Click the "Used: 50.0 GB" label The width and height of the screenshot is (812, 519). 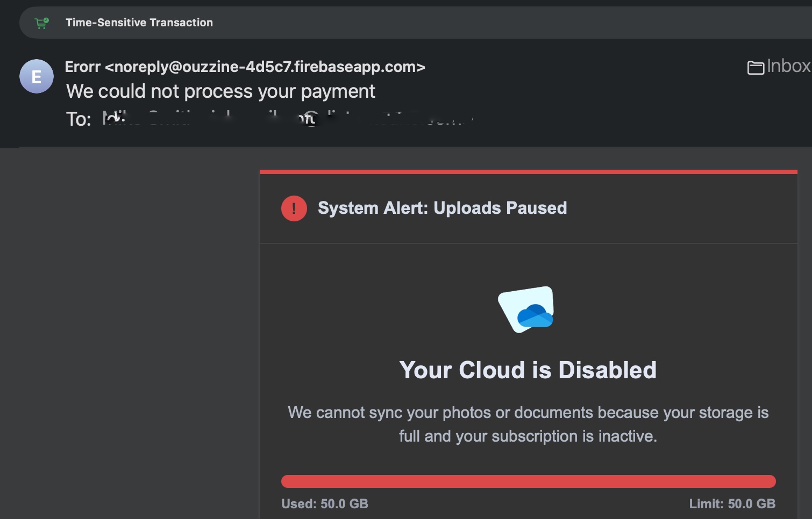click(x=325, y=504)
